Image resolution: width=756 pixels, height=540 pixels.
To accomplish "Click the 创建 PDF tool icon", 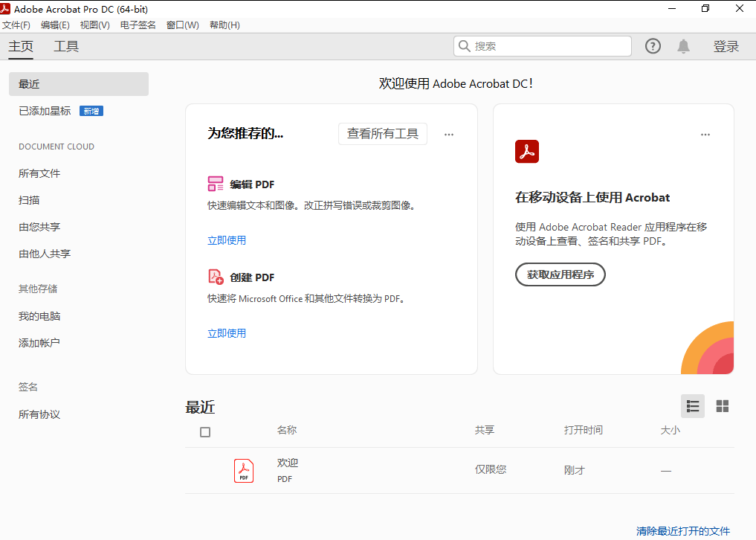I will tap(216, 277).
